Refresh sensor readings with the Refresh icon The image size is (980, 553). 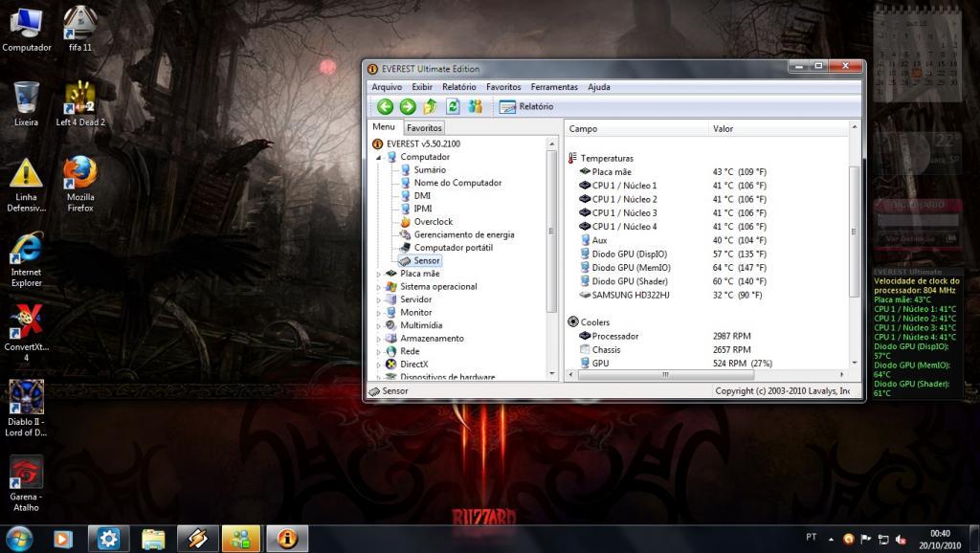click(453, 107)
